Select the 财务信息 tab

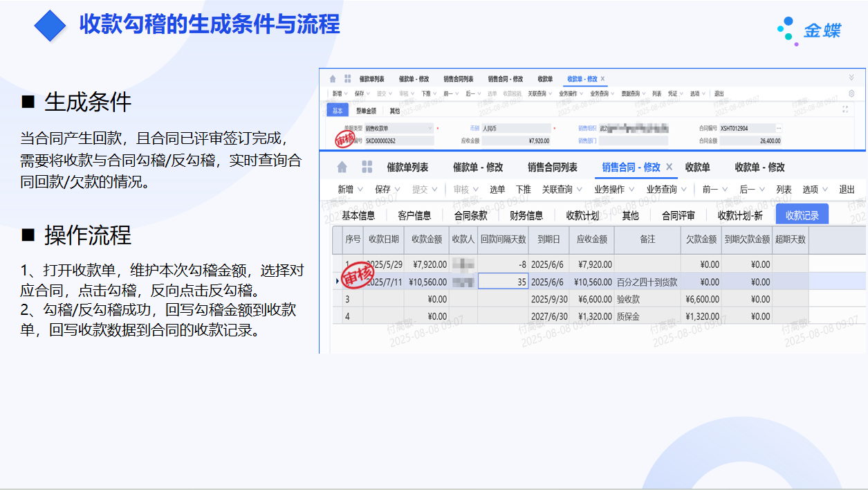click(x=526, y=215)
